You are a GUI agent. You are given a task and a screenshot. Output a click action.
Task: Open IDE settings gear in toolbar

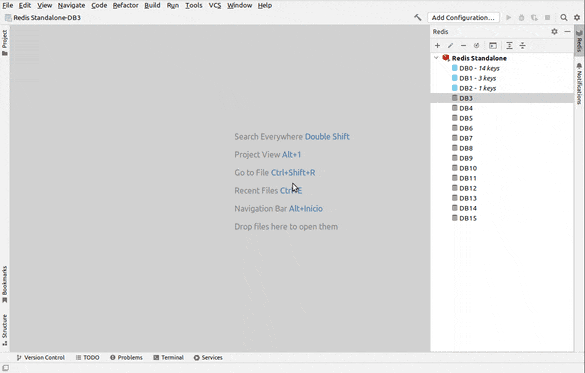577,18
